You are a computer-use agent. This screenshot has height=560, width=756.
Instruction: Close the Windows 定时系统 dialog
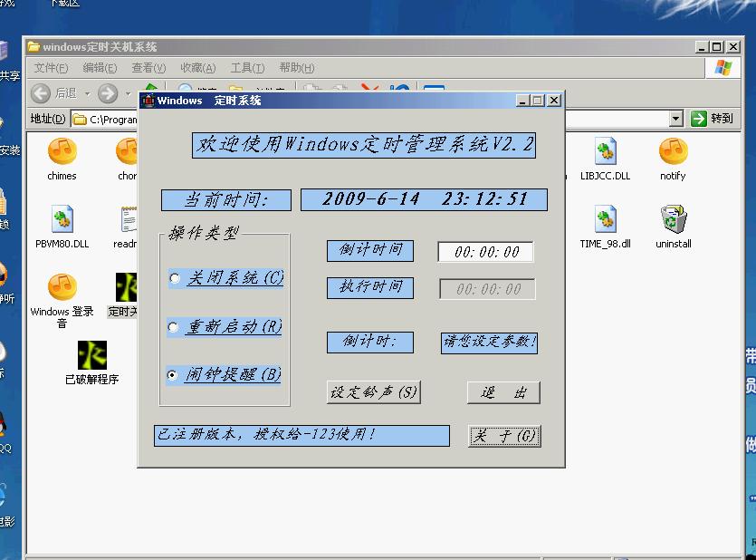(554, 101)
